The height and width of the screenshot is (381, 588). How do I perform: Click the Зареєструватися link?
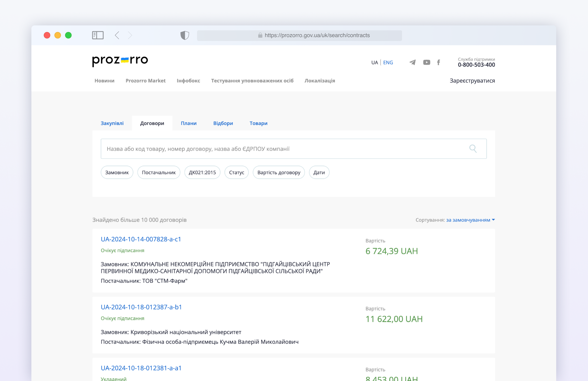[472, 81]
